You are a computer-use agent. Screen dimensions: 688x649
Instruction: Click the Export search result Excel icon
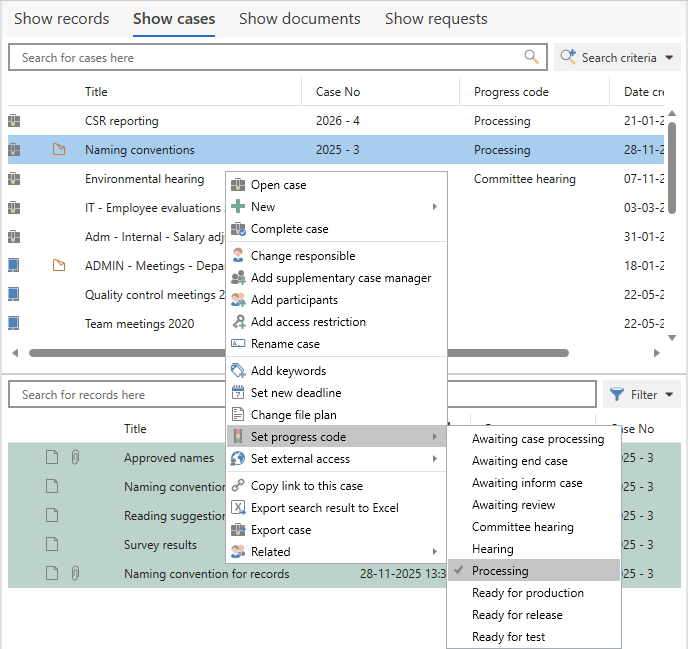point(238,508)
